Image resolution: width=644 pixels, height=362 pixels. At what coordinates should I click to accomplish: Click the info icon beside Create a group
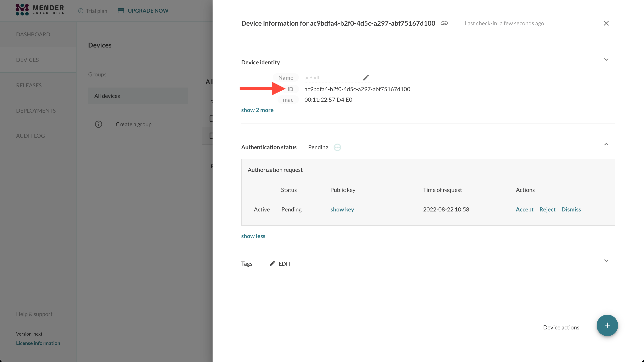99,124
